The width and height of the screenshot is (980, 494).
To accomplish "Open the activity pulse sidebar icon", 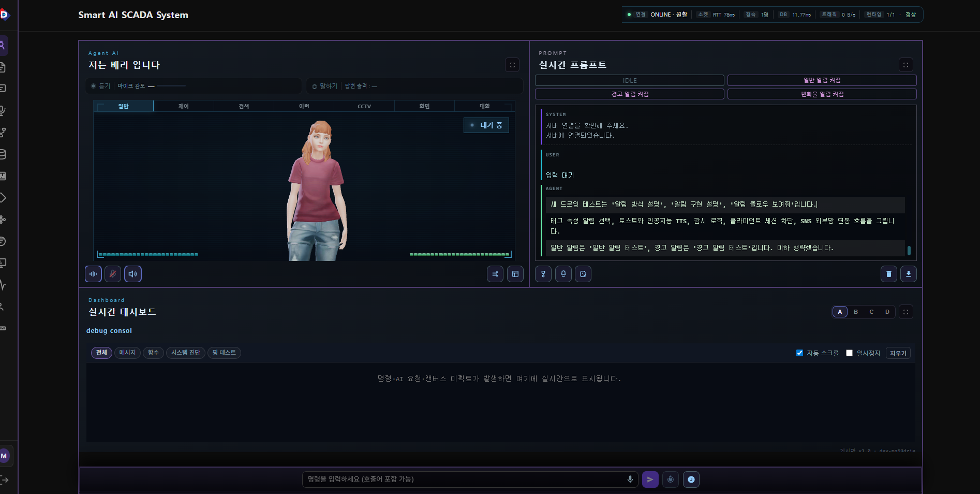I will pyautogui.click(x=3, y=285).
